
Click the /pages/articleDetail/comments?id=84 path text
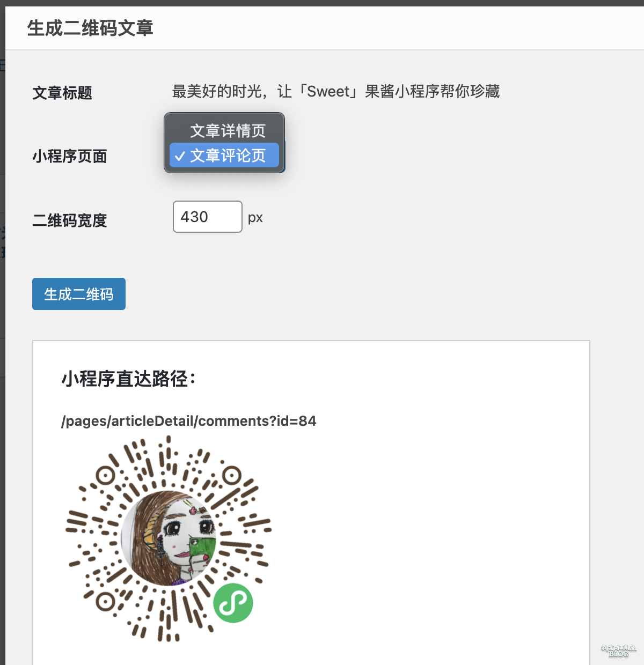click(x=189, y=421)
